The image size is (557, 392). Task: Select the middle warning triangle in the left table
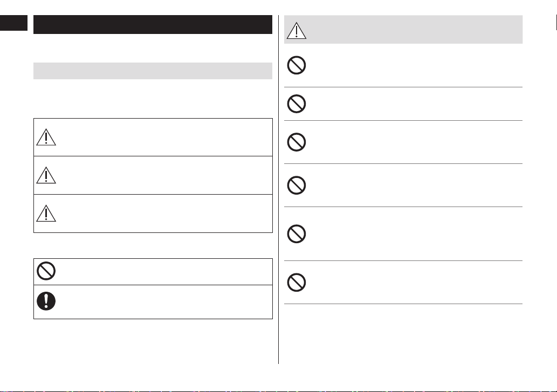[x=46, y=175]
